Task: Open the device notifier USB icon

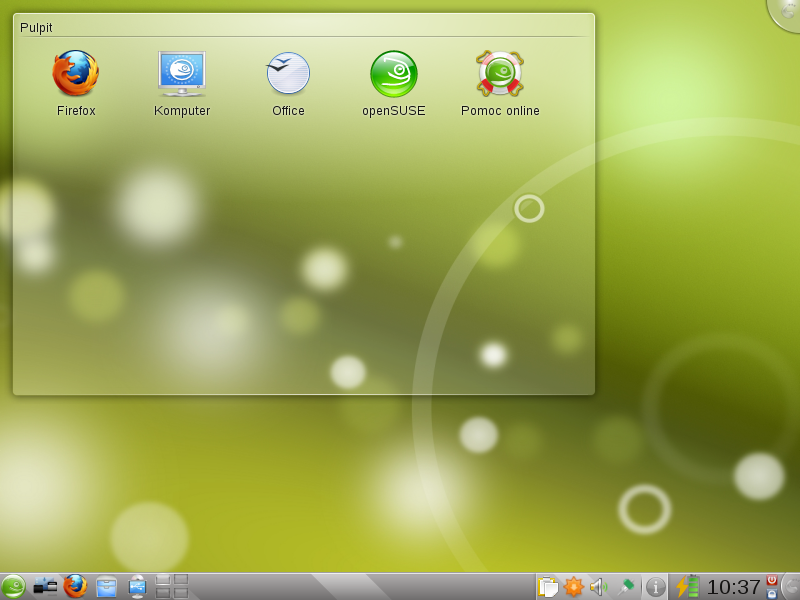Action: [137, 587]
